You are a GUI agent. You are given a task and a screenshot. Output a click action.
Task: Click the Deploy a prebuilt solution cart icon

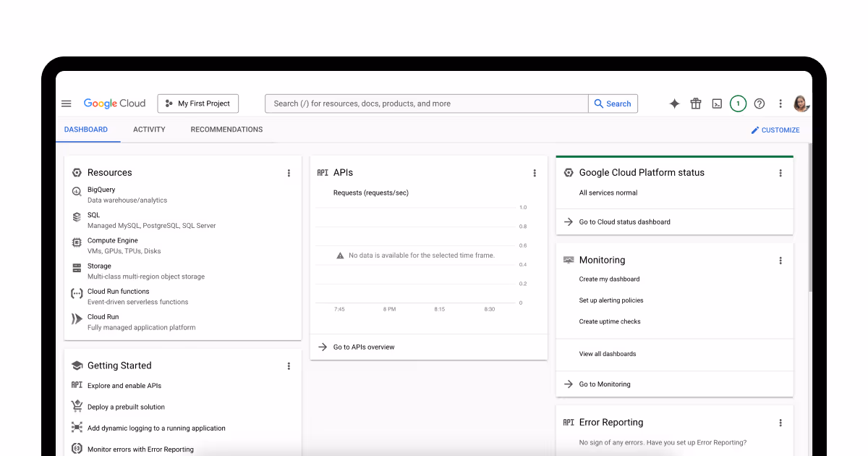click(x=77, y=407)
